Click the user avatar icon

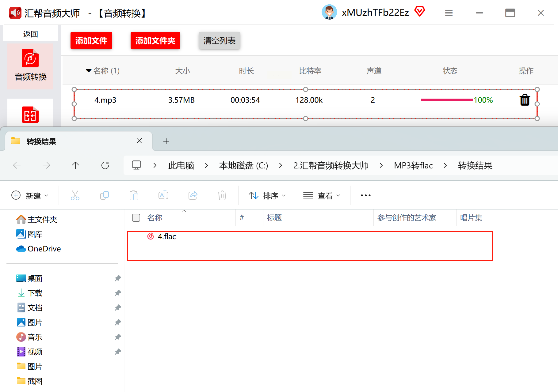point(329,12)
